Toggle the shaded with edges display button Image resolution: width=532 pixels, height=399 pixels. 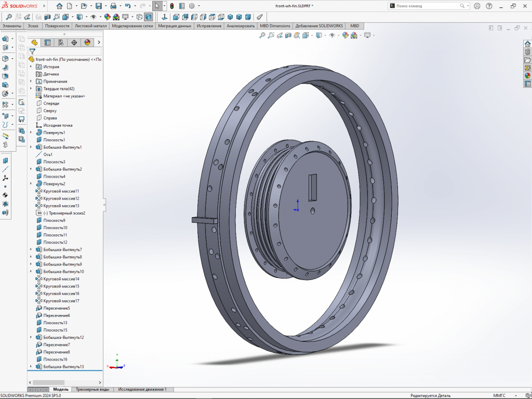149,17
